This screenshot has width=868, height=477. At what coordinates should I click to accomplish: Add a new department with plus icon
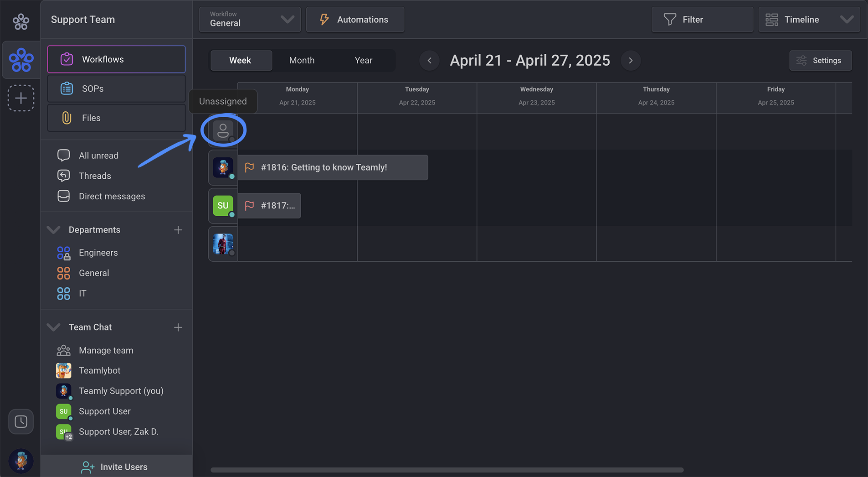pyautogui.click(x=178, y=230)
